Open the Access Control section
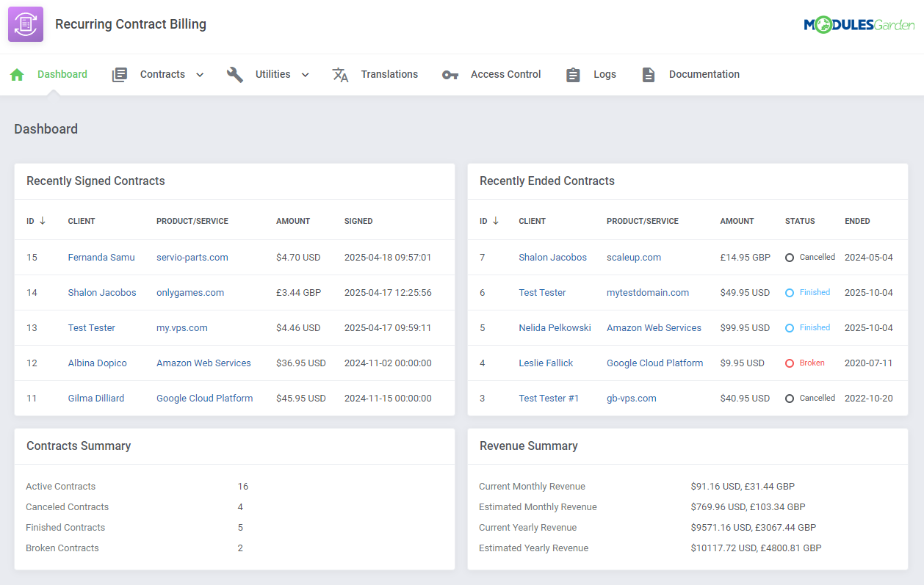Screen dimensions: 924x585 (505, 74)
